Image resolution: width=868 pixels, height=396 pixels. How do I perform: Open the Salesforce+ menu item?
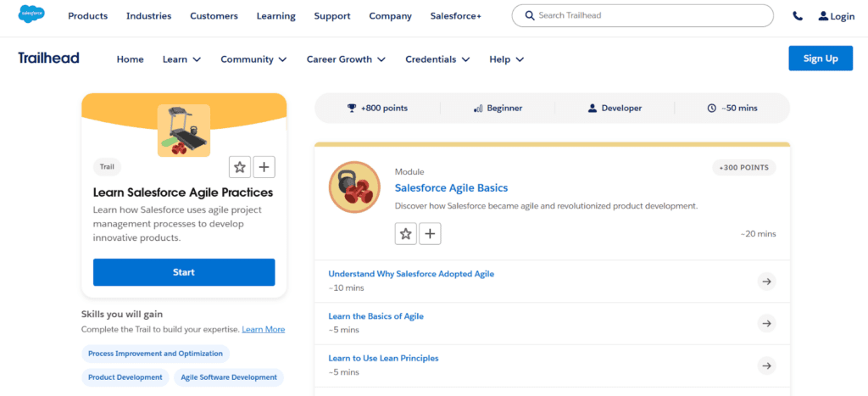click(456, 16)
